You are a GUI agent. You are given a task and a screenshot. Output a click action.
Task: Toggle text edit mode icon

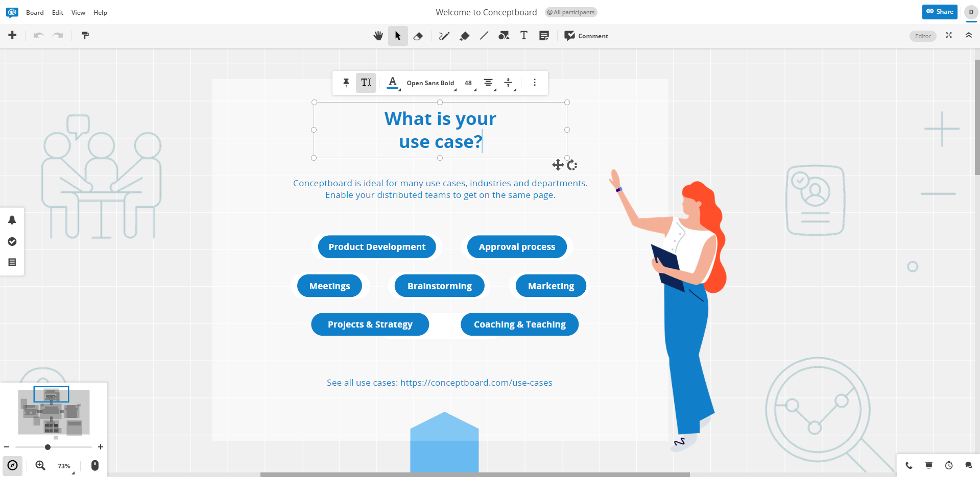point(366,83)
